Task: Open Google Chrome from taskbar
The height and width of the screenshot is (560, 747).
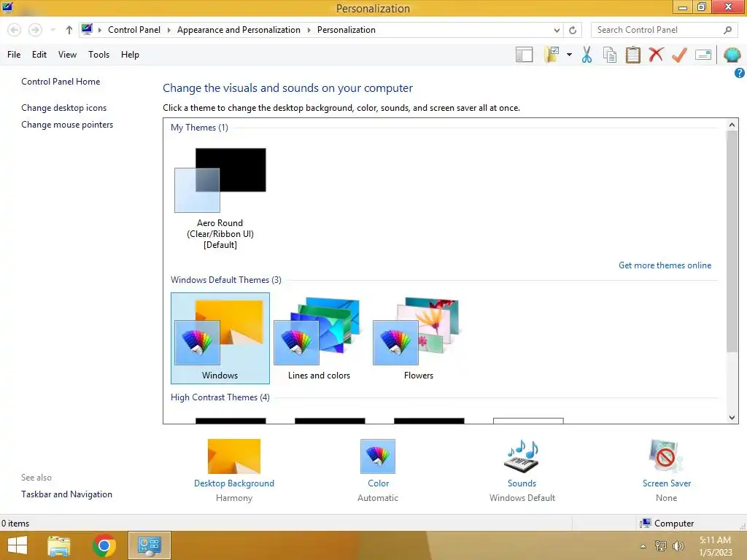Action: (x=104, y=545)
